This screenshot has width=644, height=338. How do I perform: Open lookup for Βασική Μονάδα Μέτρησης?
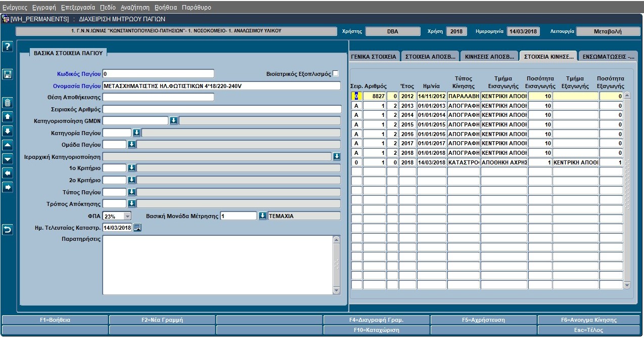coord(262,216)
